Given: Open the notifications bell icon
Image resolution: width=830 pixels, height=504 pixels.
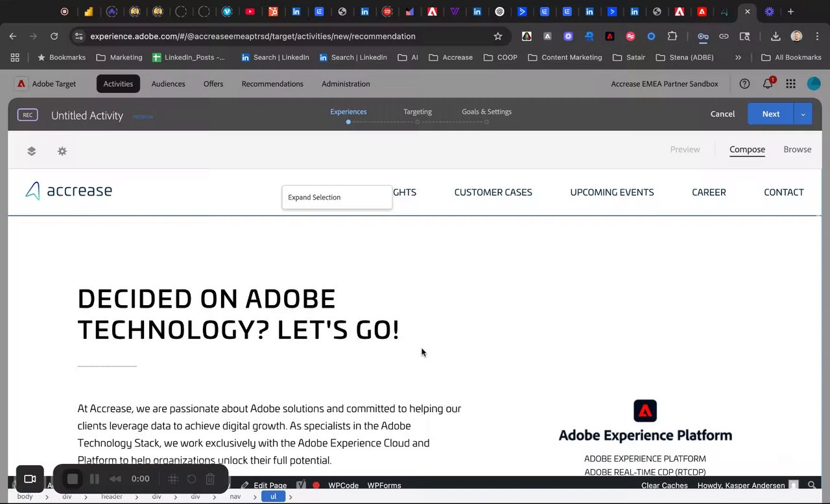Looking at the screenshot, I should 768,84.
